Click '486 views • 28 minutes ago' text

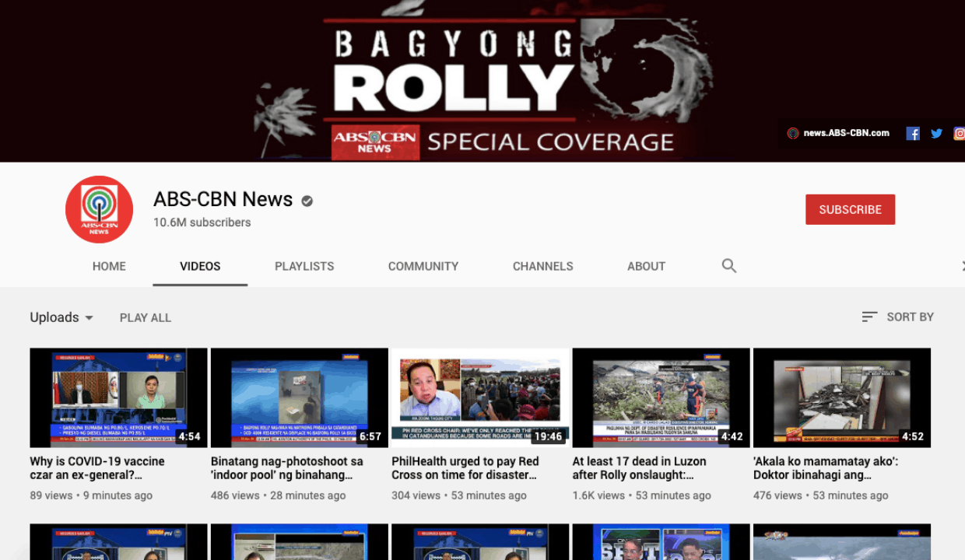click(x=279, y=495)
